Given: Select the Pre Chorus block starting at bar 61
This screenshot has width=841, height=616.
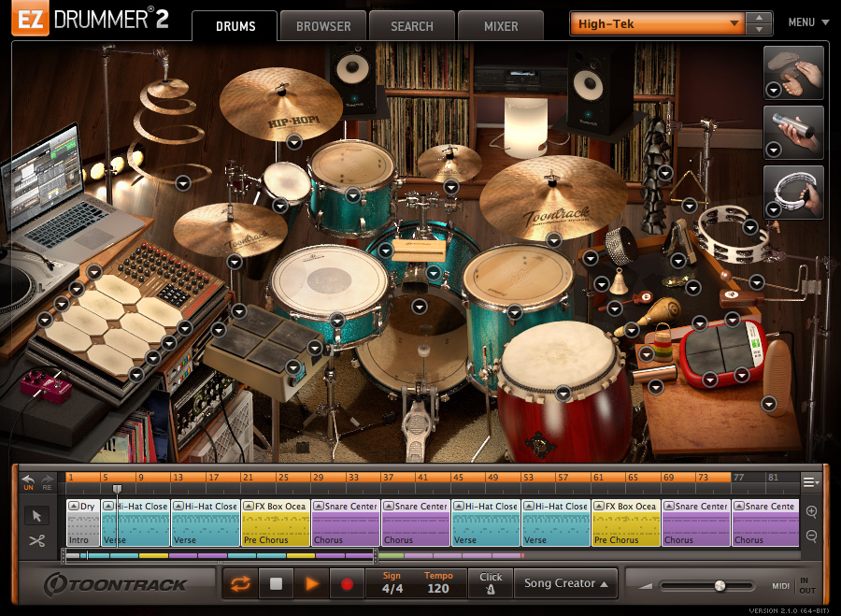Looking at the screenshot, I should [626, 523].
